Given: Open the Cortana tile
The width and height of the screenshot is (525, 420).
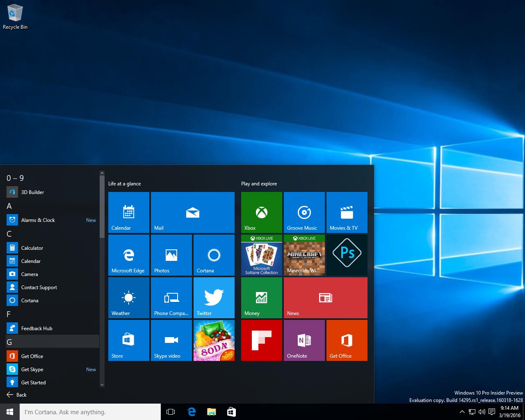Looking at the screenshot, I should point(214,255).
